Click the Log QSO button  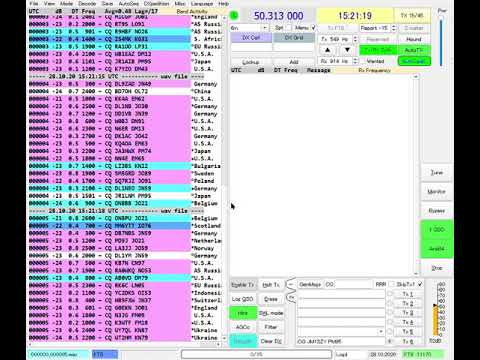242,299
